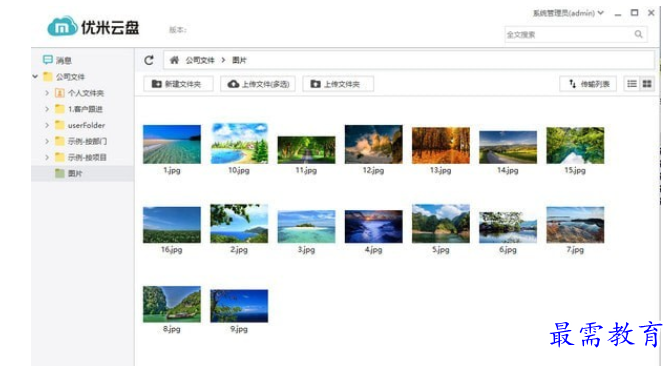
Task: Select the 个人文件夹 label in tree
Action: (x=86, y=93)
